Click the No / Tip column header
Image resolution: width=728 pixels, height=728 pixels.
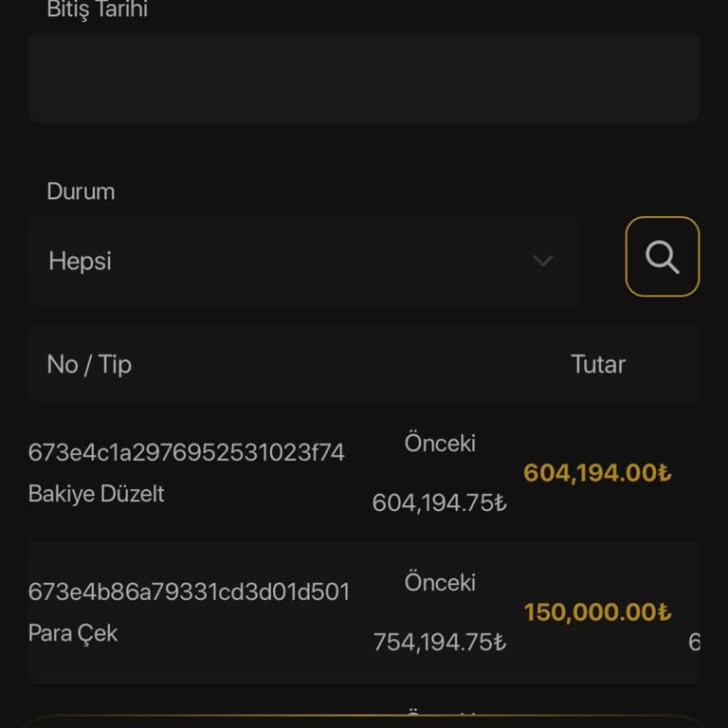click(x=89, y=364)
